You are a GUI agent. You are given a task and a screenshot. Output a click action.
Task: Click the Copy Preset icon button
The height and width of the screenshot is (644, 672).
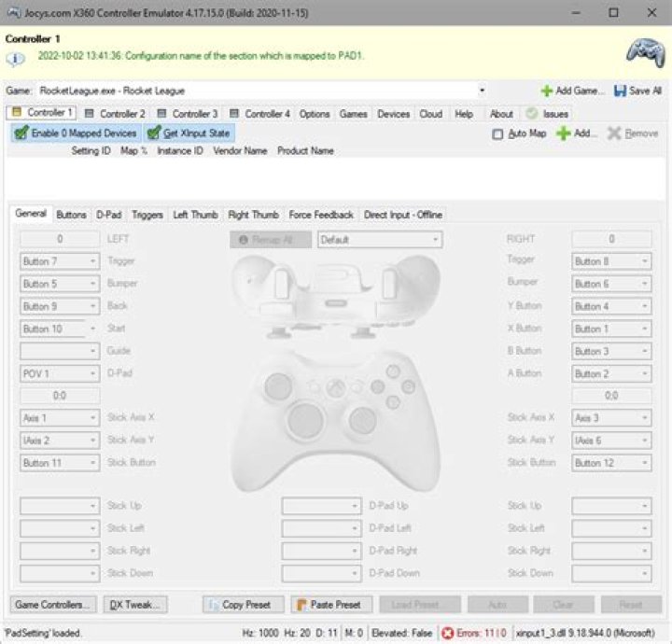213,605
